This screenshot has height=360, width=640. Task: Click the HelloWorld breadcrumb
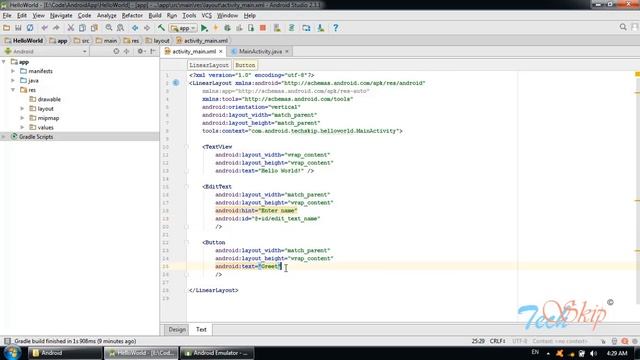24,41
